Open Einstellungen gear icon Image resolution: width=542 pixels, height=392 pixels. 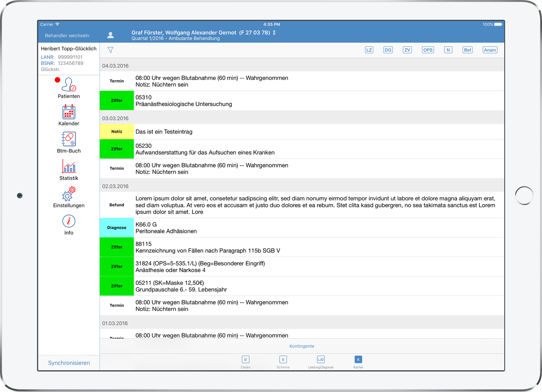tap(69, 194)
